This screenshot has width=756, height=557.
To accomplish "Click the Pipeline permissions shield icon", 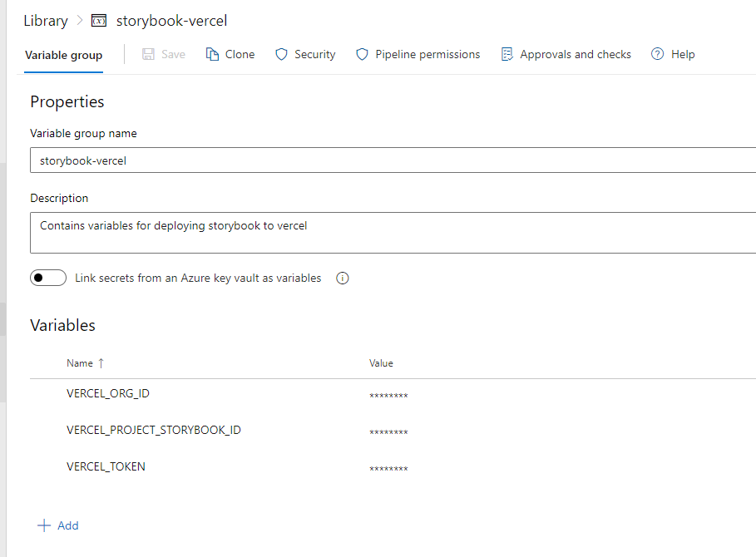I will pyautogui.click(x=362, y=54).
